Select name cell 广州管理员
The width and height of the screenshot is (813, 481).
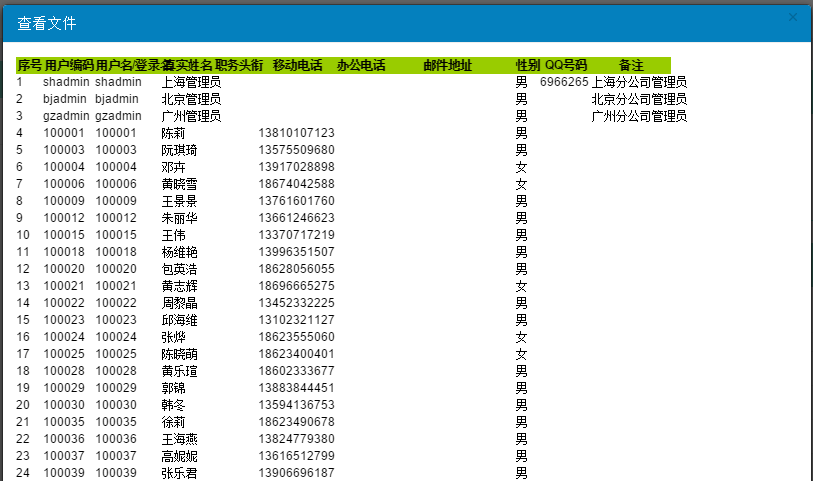191,116
